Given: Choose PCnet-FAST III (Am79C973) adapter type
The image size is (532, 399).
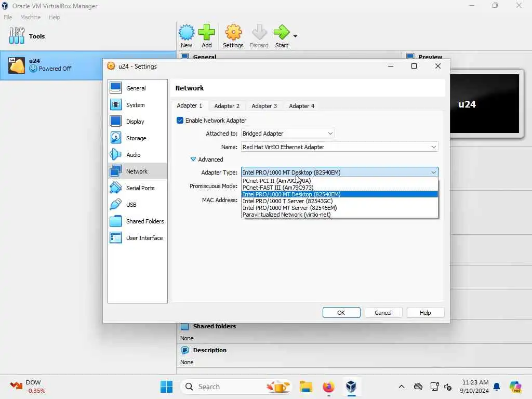Looking at the screenshot, I should [x=339, y=188].
